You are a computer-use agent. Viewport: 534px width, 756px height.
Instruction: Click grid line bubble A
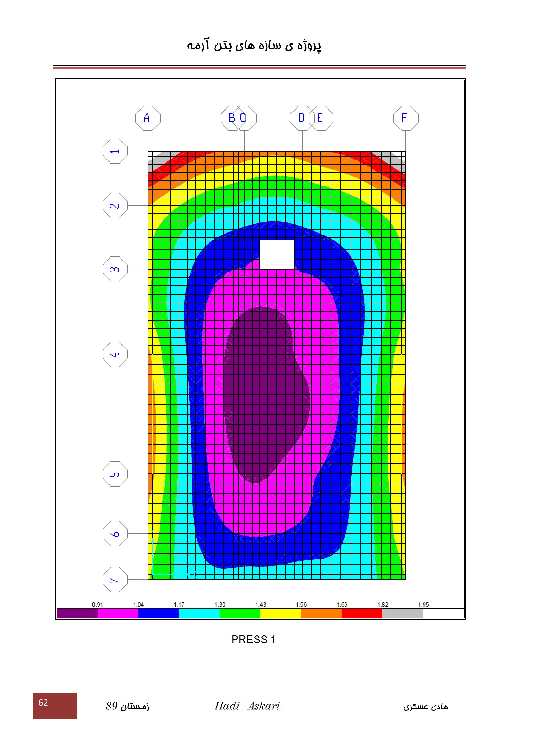(148, 118)
